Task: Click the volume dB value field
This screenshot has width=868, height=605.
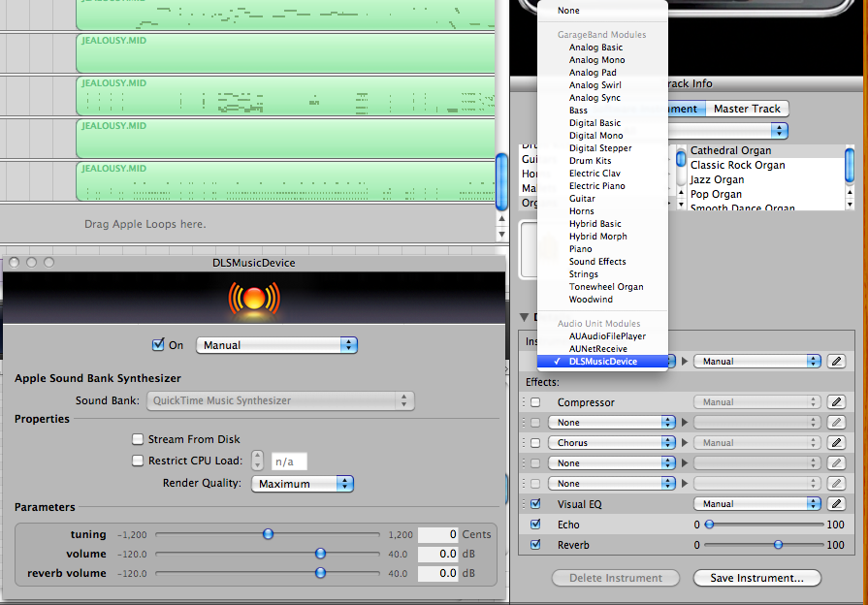Action: coord(438,554)
